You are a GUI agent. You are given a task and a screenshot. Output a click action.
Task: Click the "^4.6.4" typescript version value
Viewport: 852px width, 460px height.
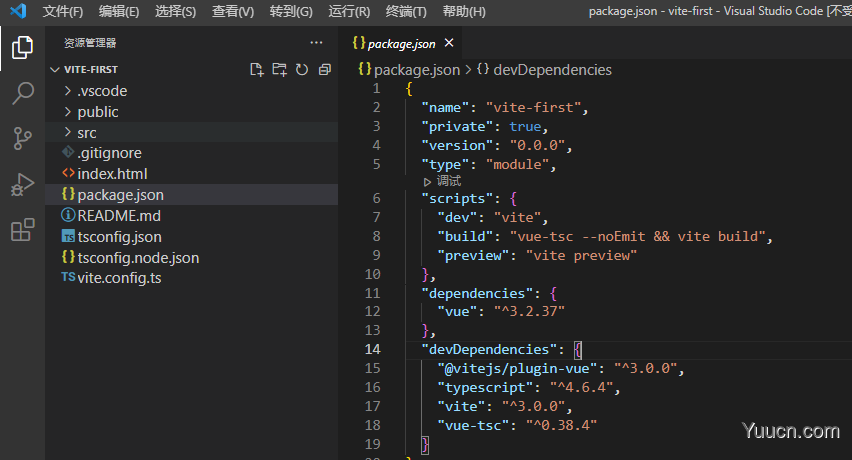point(581,387)
